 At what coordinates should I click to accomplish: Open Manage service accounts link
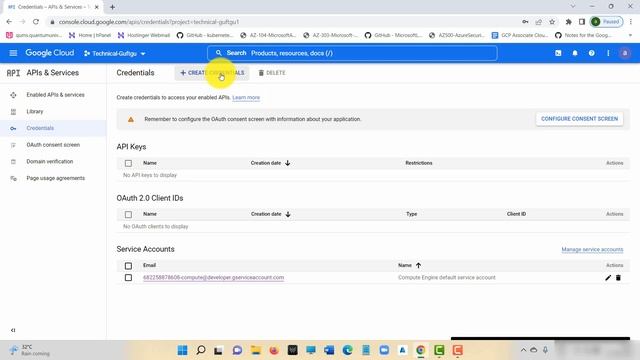click(592, 249)
